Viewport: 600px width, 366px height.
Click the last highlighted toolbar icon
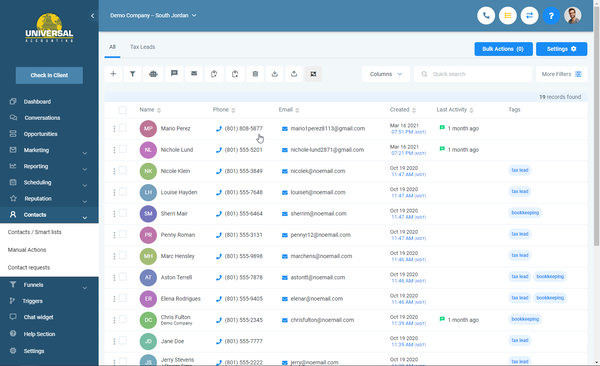[x=313, y=74]
